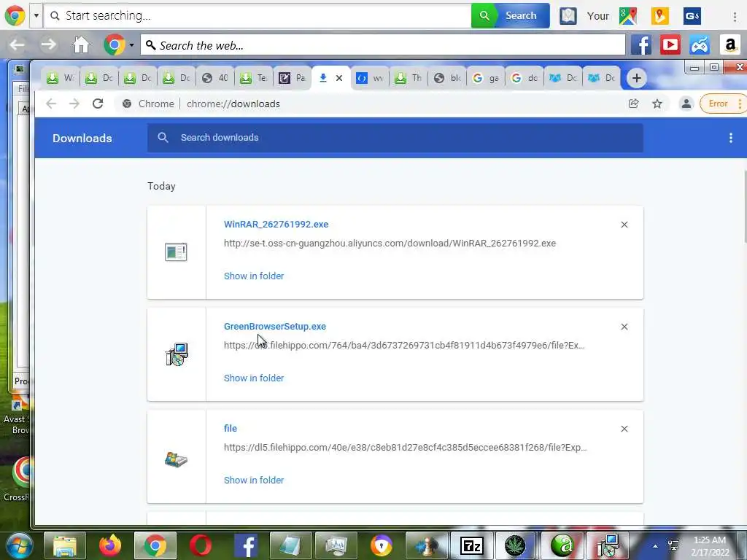
Task: Show WinRAR_262761992.exe in folder
Action: [x=253, y=276]
